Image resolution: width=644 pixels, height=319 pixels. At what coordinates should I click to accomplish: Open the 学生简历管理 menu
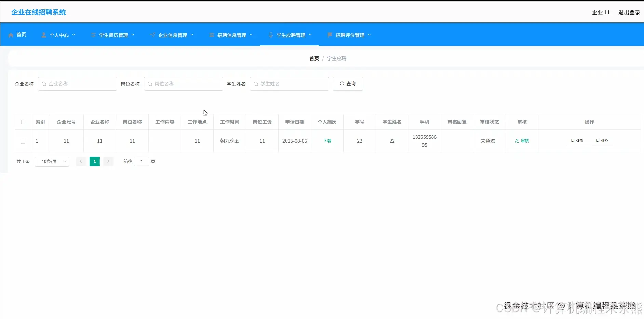click(x=113, y=35)
